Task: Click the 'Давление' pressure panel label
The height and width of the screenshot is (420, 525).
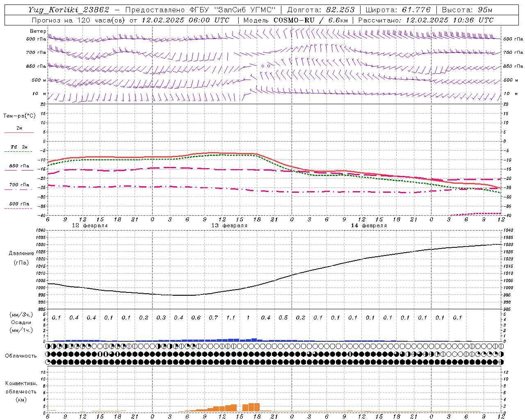Action: point(21,253)
